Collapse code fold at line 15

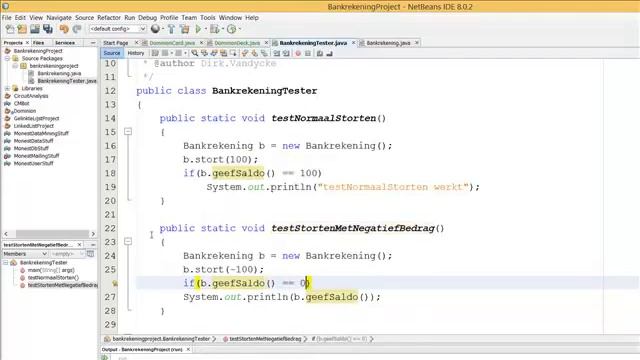[128, 132]
